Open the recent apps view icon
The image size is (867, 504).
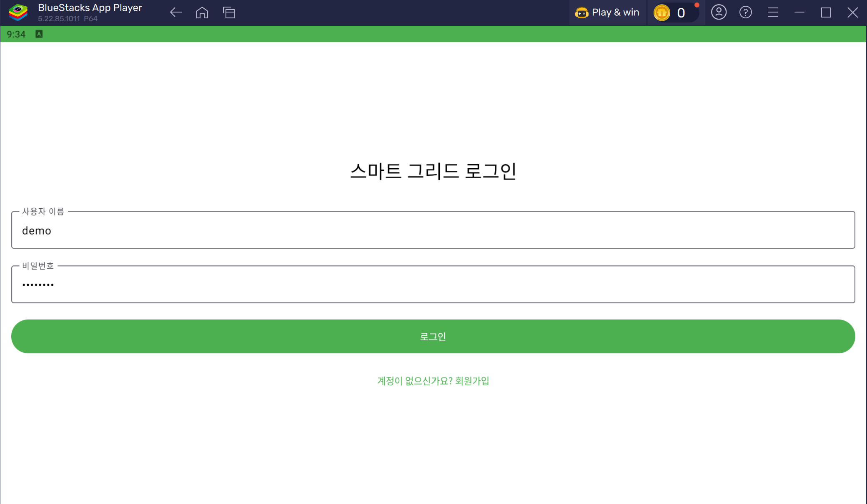[229, 12]
